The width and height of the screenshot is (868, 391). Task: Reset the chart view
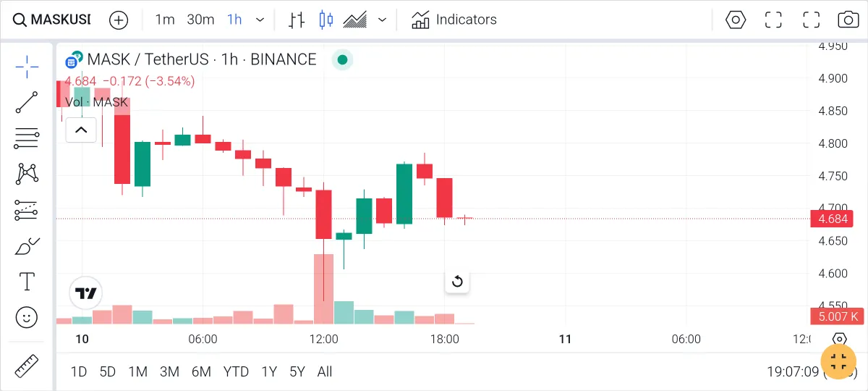point(457,282)
